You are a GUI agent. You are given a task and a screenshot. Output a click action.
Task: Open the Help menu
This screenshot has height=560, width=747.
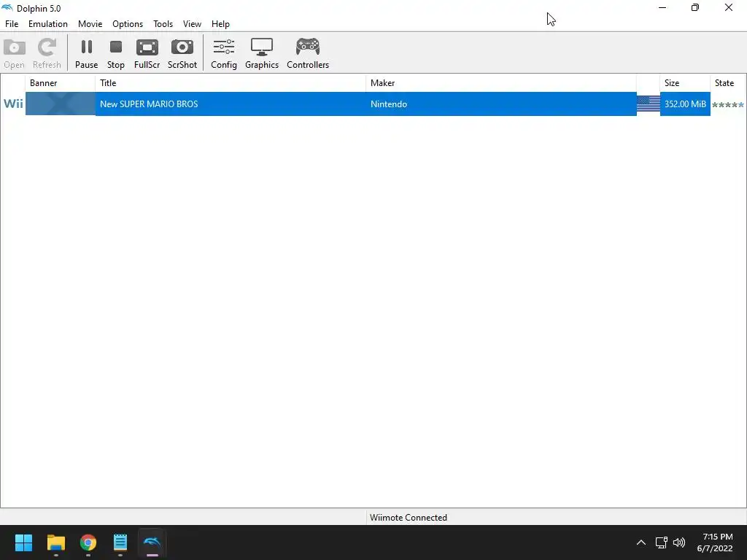pyautogui.click(x=220, y=24)
